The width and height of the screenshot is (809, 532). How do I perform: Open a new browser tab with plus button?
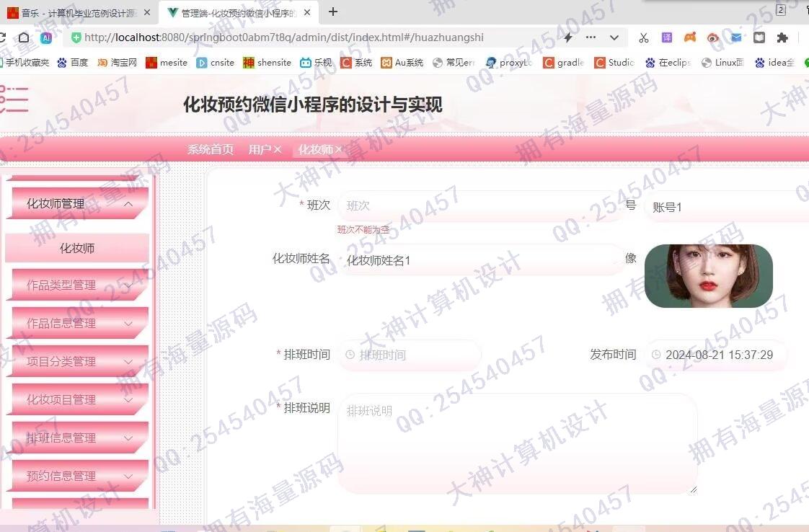pos(333,12)
